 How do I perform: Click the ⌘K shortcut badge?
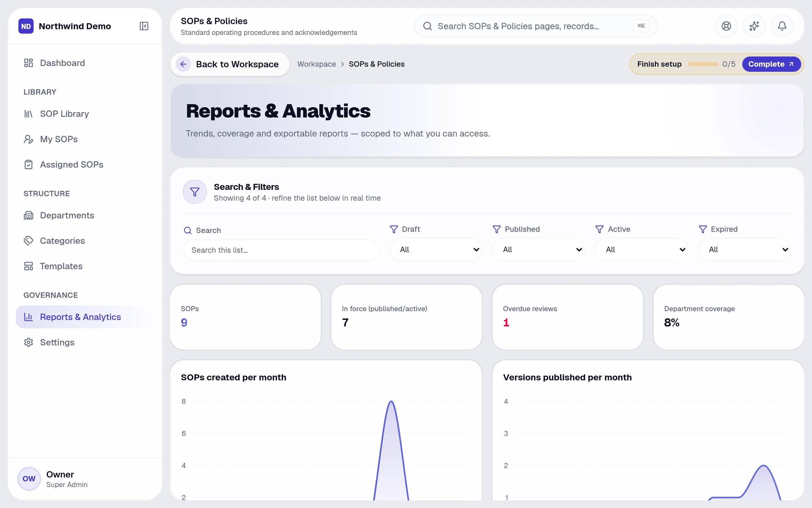(x=641, y=26)
